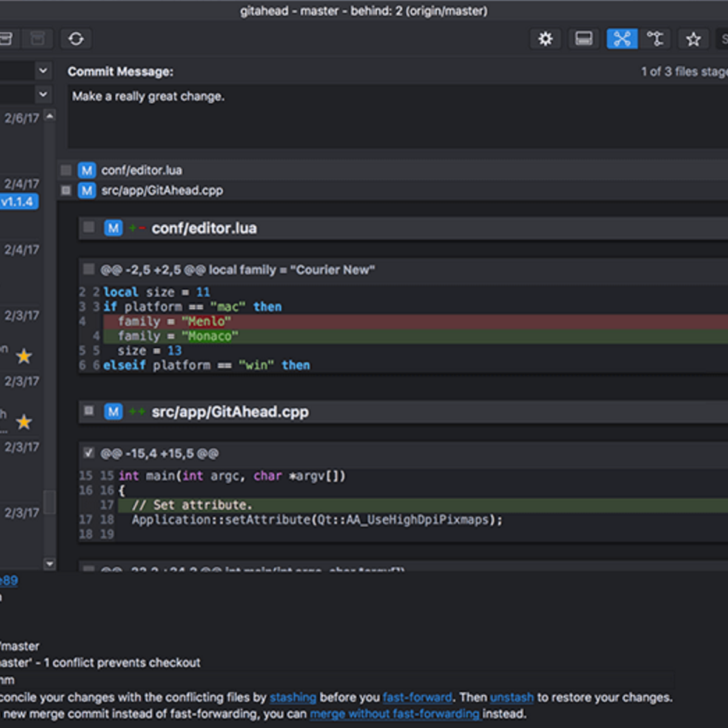Click the commit list scroll up arrow
The image size is (728, 728).
(50, 115)
